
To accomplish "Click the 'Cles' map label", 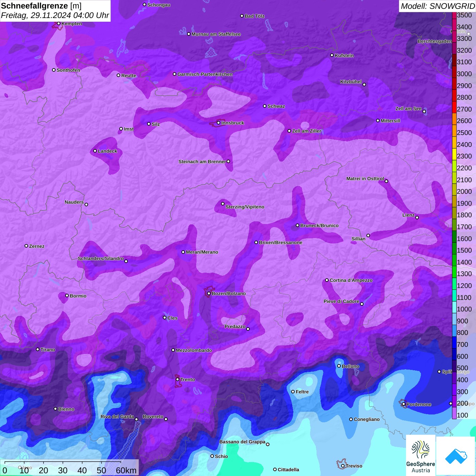I will (172, 318).
